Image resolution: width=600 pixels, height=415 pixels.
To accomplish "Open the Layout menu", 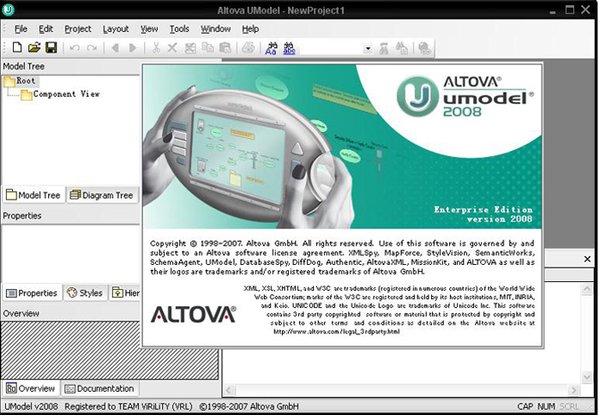I will pos(116,29).
